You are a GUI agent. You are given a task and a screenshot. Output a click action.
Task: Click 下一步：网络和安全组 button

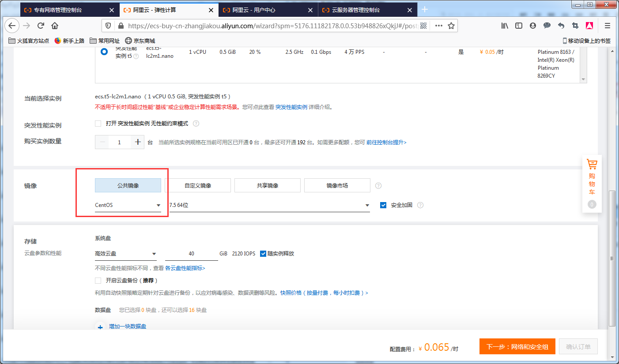(517, 346)
